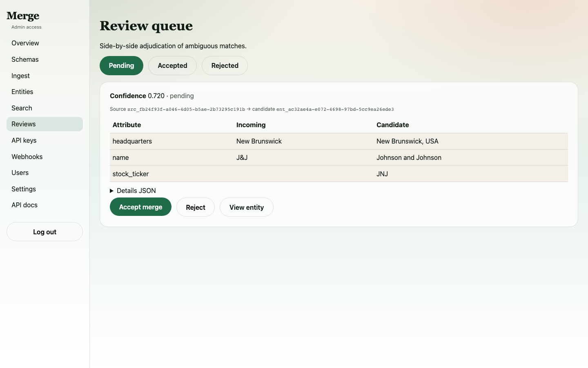Open the Search page
The height and width of the screenshot is (368, 588).
(45, 108)
